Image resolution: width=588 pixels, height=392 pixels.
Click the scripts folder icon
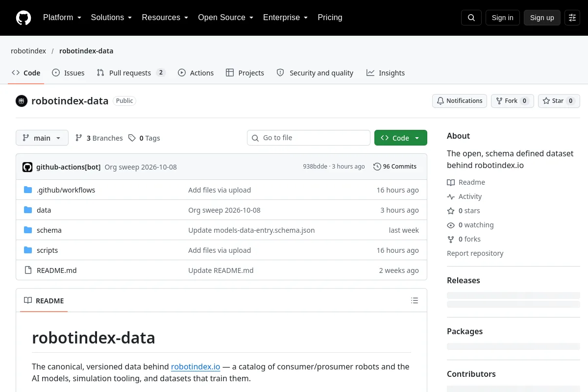click(x=28, y=250)
